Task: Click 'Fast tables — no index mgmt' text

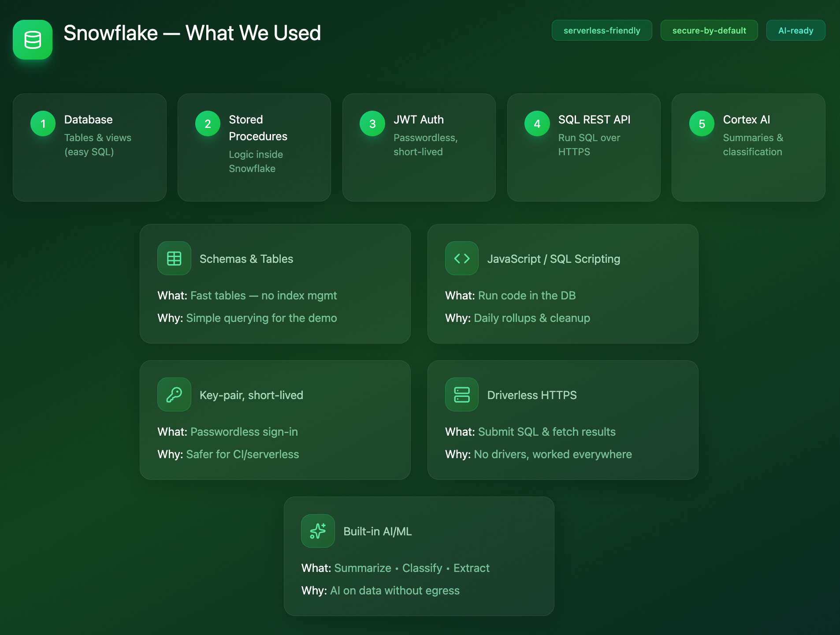Action: (264, 295)
